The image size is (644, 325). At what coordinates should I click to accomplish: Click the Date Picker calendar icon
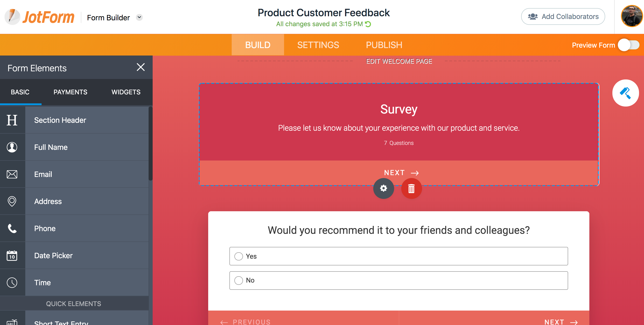point(12,255)
